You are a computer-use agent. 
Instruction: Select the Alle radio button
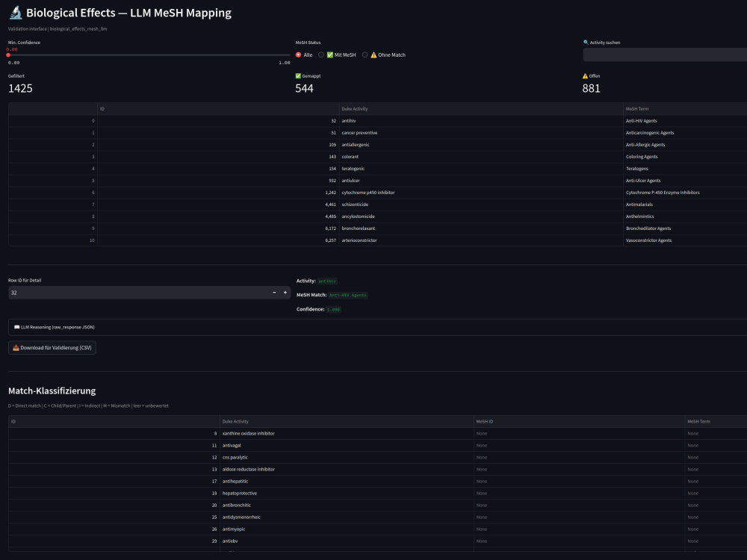(298, 55)
